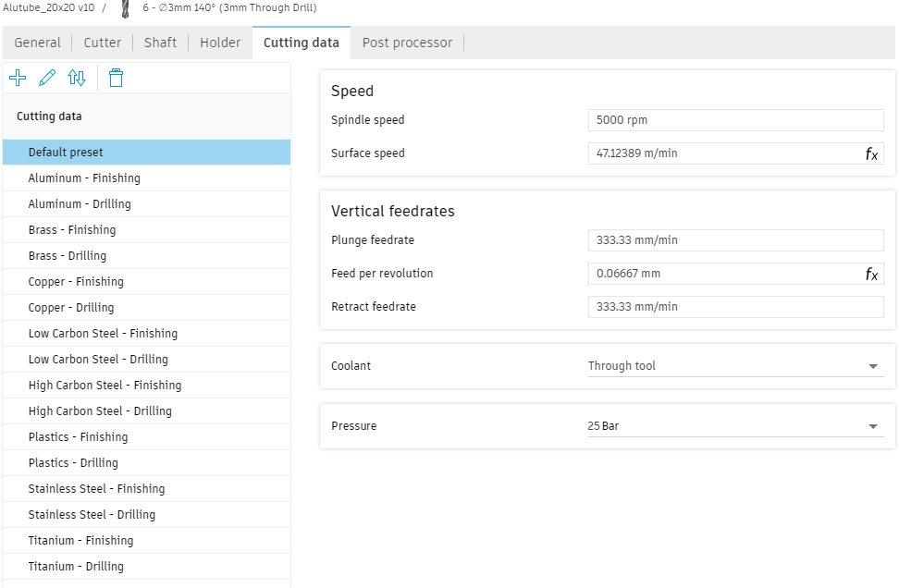Switch to the General tab
The image size is (899, 588).
[x=37, y=43]
